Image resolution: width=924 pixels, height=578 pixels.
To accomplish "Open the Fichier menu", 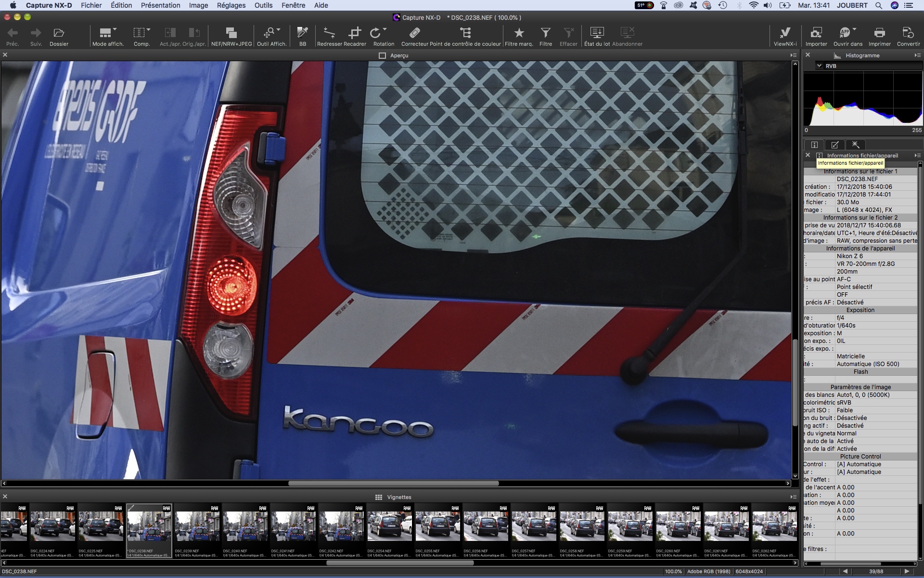I will pos(91,5).
